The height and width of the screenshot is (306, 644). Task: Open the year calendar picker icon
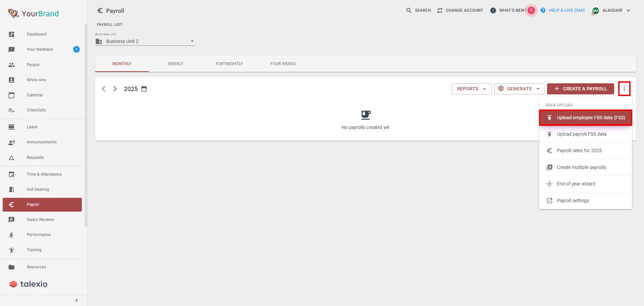[144, 89]
